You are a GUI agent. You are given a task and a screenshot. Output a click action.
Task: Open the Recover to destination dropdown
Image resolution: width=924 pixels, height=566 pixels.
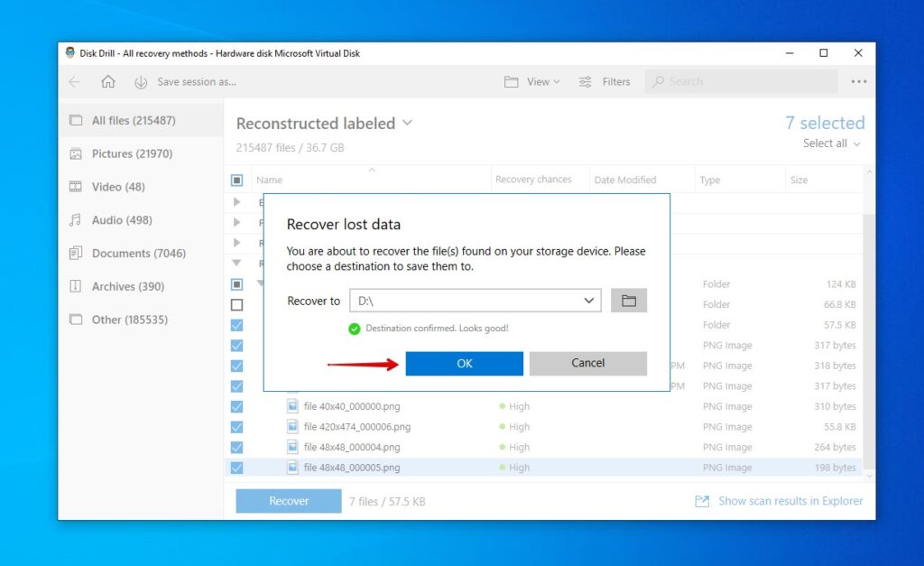[x=591, y=300]
